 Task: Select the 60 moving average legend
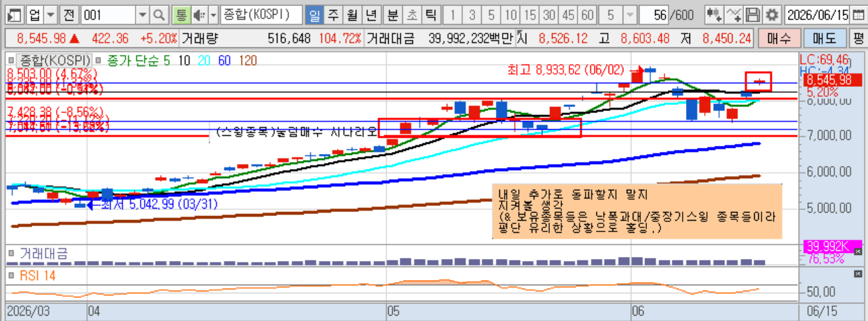coord(224,61)
